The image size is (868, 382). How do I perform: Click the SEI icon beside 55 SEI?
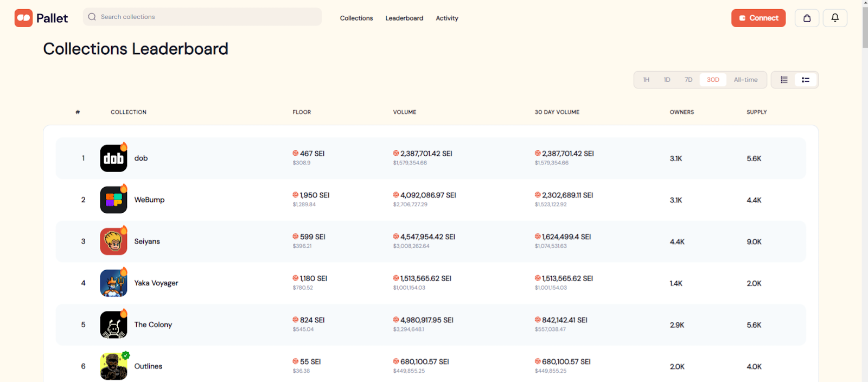pyautogui.click(x=296, y=361)
